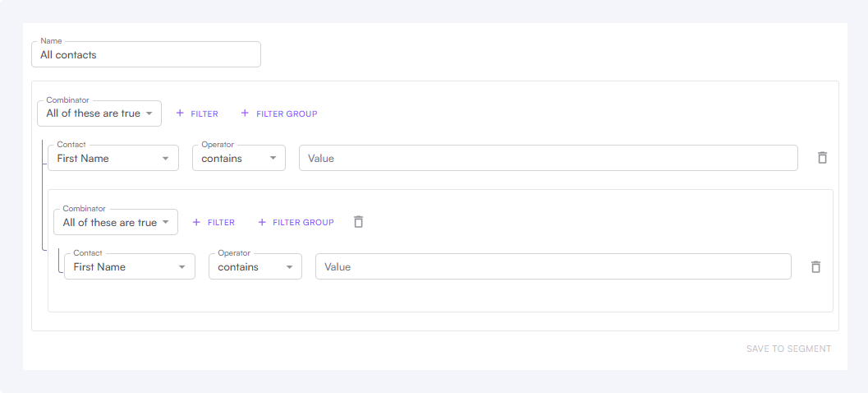Viewport: 868px width, 393px height.
Task: Delete the nested First Name filter row
Action: pos(815,266)
